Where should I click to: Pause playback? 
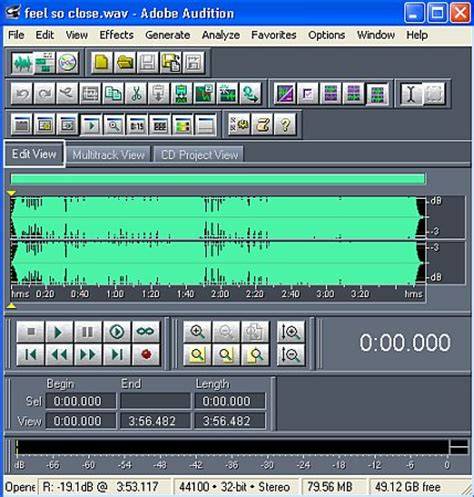click(88, 332)
